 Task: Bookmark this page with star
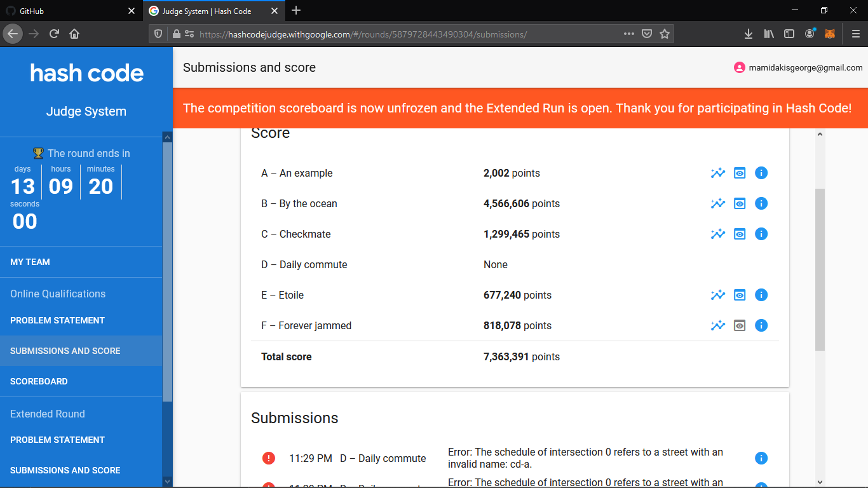664,34
